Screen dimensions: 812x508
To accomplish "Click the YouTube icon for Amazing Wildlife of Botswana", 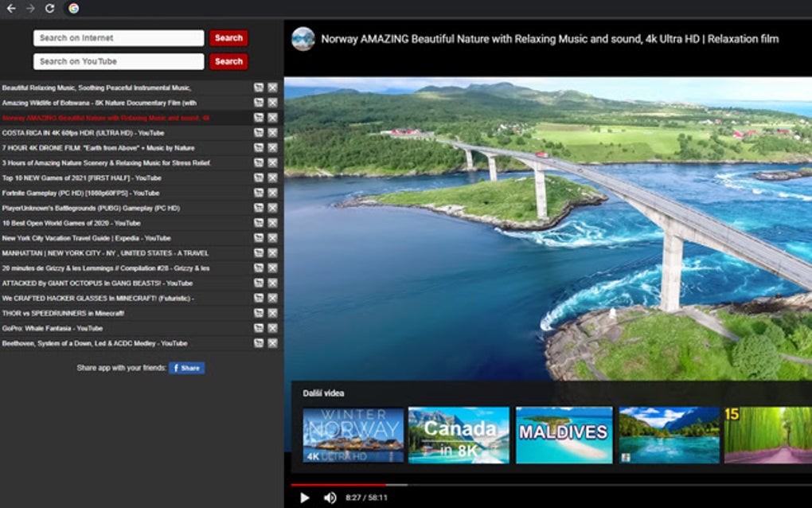I will [x=259, y=102].
